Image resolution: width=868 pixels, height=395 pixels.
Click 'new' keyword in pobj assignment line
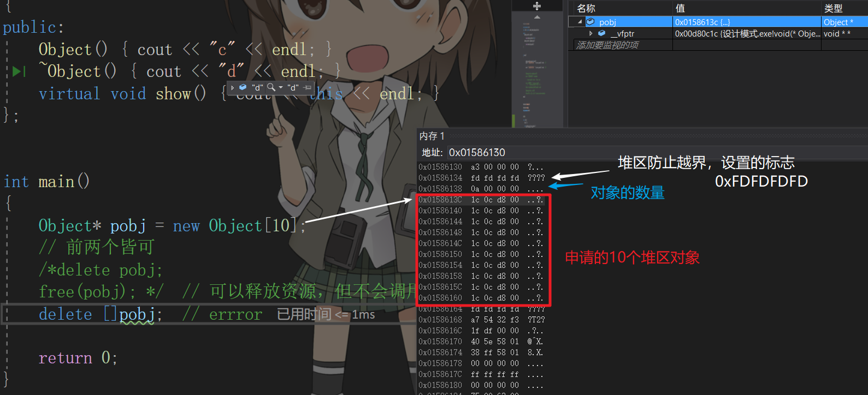coord(186,226)
